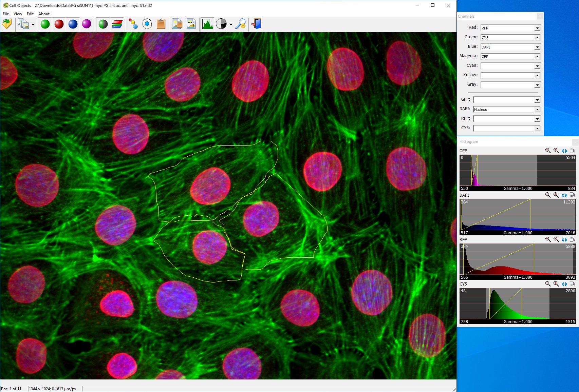Zoom out the RFP histogram
579x392 pixels.
(548, 239)
